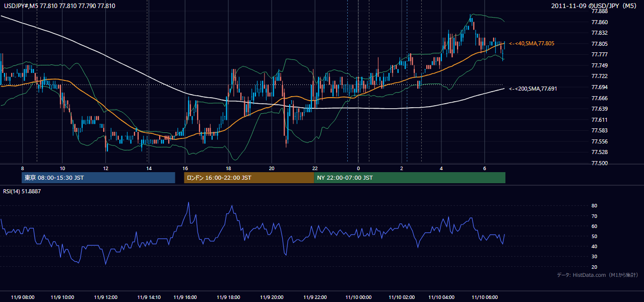Click RSI axis level 60
The image size is (644, 302).
[x=594, y=226]
